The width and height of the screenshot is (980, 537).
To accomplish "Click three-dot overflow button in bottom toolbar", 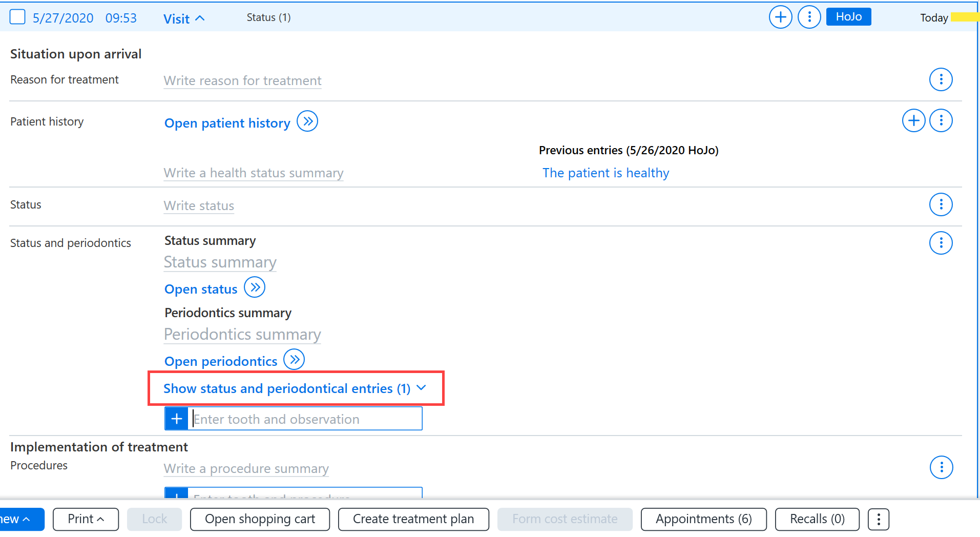I will pos(879,519).
